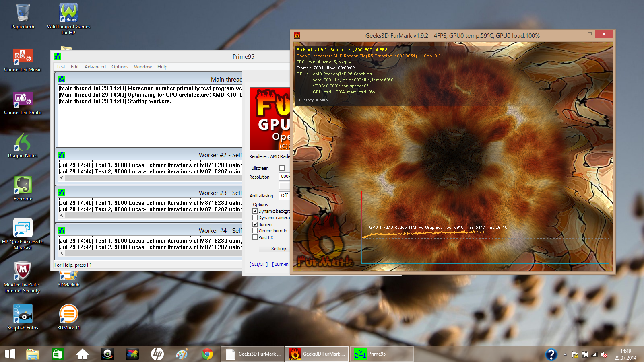Open the Advanced menu in Prime95
644x362 pixels.
click(x=95, y=67)
